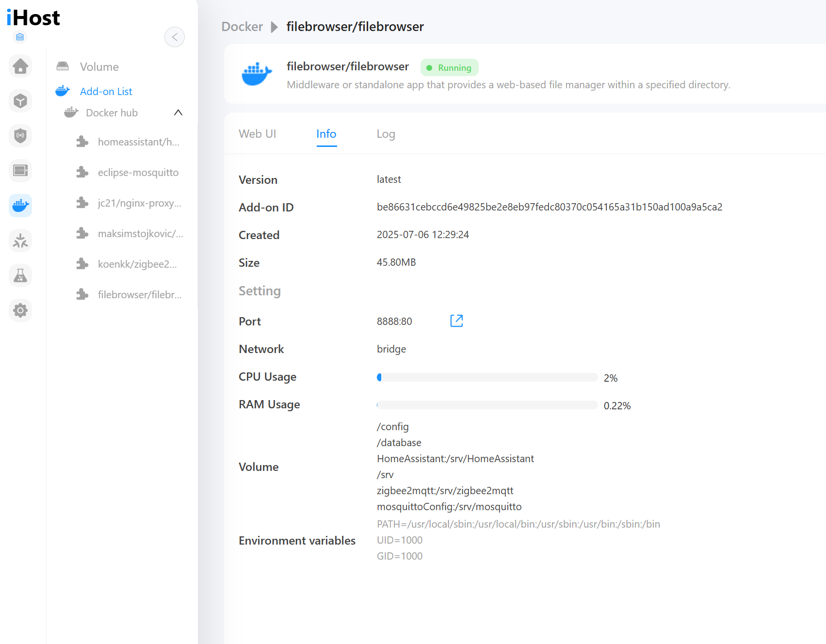
Task: Click the iHost logo
Action: click(33, 18)
